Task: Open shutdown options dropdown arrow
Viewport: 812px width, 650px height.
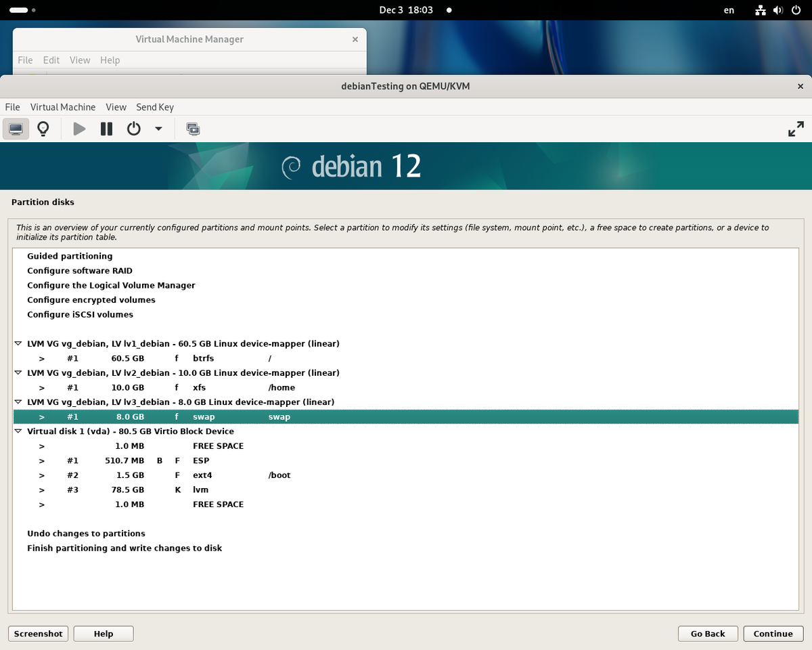Action: [158, 129]
